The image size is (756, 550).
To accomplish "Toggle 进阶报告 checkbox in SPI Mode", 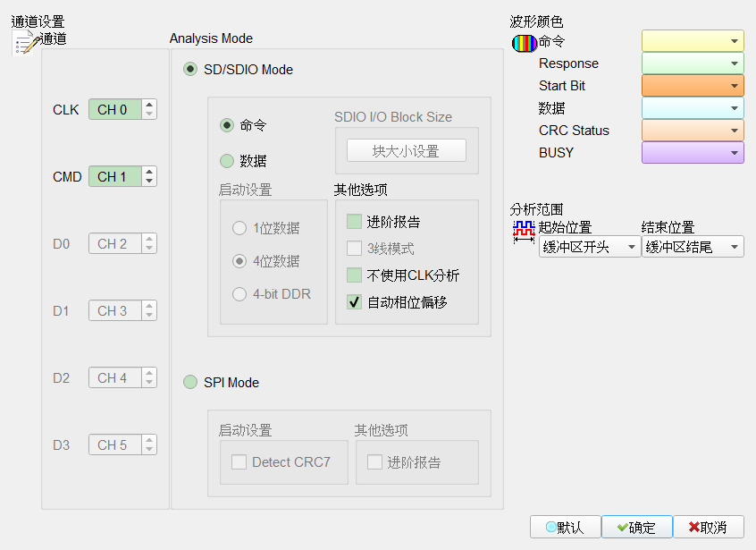I will (x=374, y=461).
